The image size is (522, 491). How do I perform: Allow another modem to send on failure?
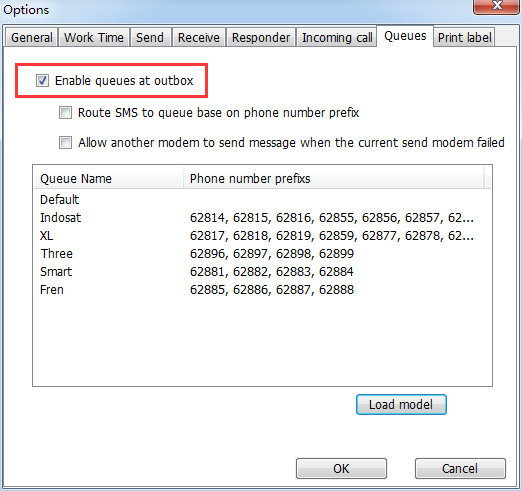click(x=65, y=143)
